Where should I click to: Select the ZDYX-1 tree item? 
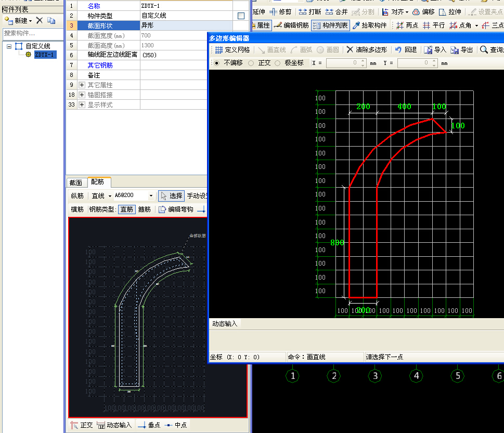(45, 55)
